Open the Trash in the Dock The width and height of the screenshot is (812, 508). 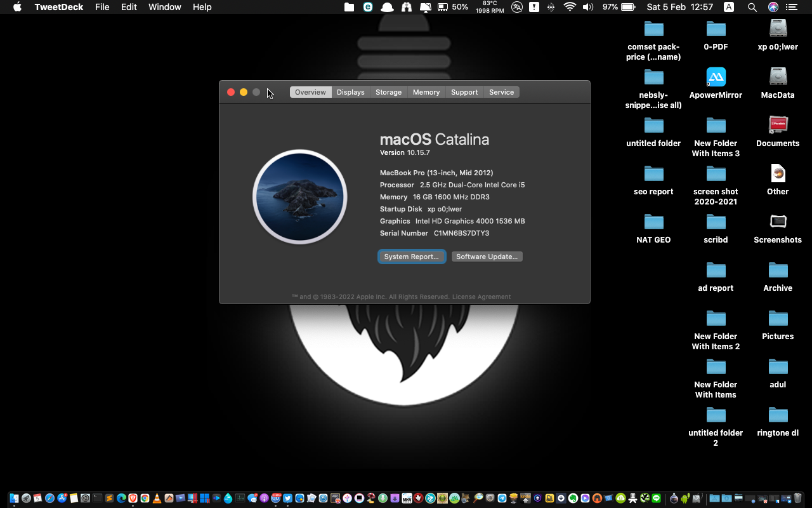click(798, 498)
